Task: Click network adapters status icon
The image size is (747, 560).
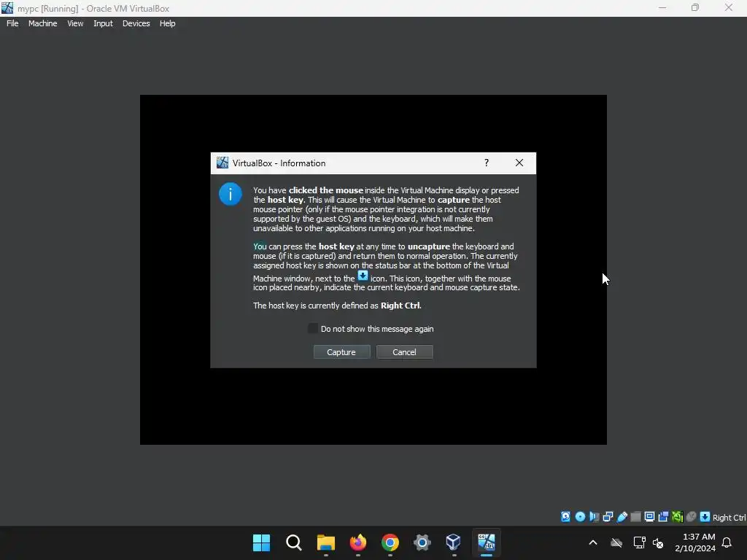Action: click(x=608, y=517)
